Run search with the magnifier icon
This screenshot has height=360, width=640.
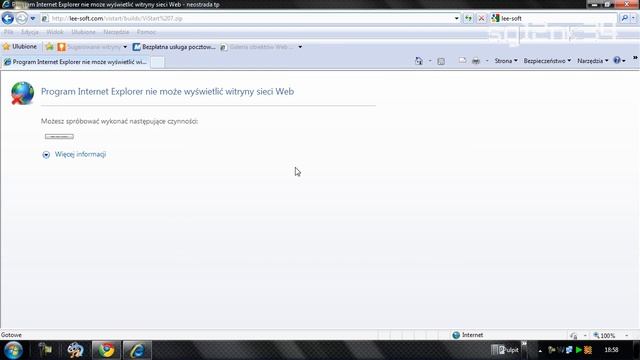pos(624,18)
